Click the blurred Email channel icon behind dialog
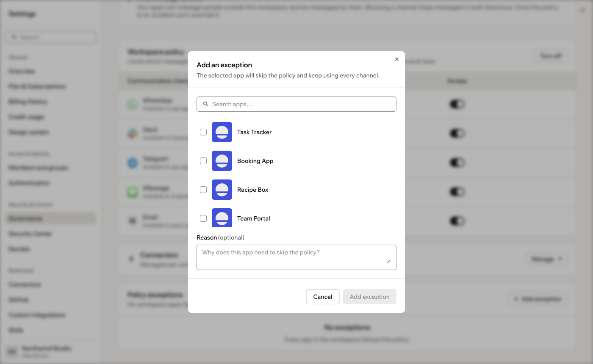This screenshot has width=593, height=364. (133, 221)
